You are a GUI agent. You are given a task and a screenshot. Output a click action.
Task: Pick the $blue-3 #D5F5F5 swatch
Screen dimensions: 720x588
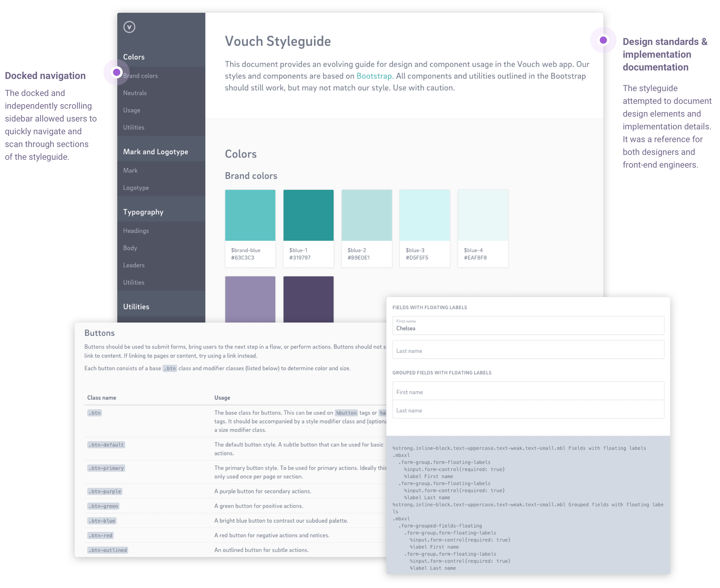[424, 228]
